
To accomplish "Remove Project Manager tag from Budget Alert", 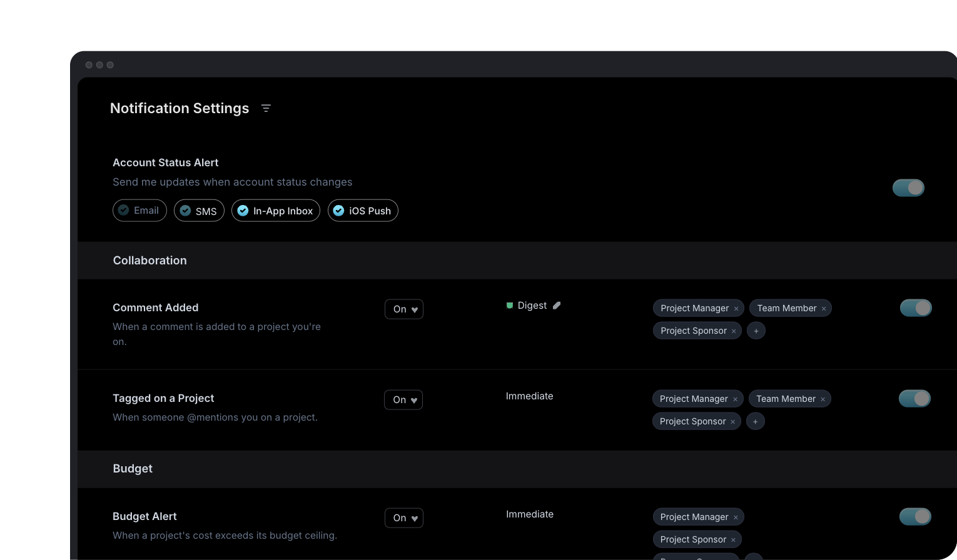I will coord(736,517).
